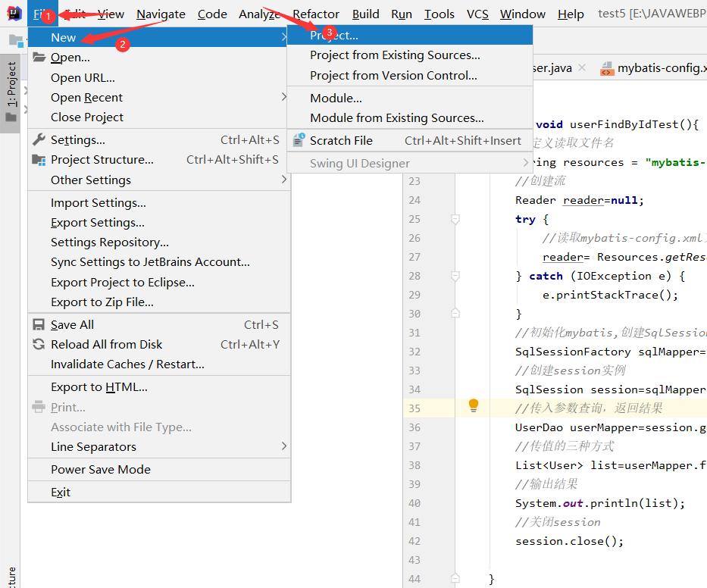Open Export Settings...
Viewport: 707px width, 588px height.
click(x=159, y=223)
